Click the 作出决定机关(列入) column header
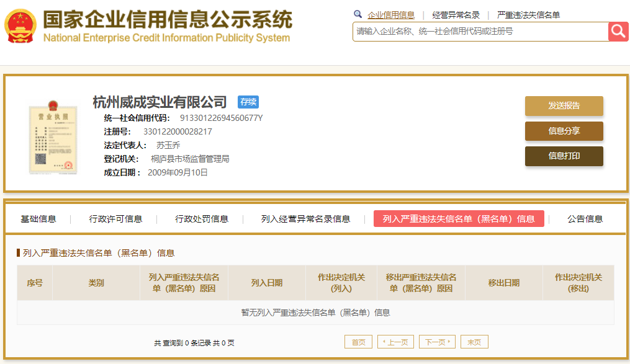 click(341, 283)
